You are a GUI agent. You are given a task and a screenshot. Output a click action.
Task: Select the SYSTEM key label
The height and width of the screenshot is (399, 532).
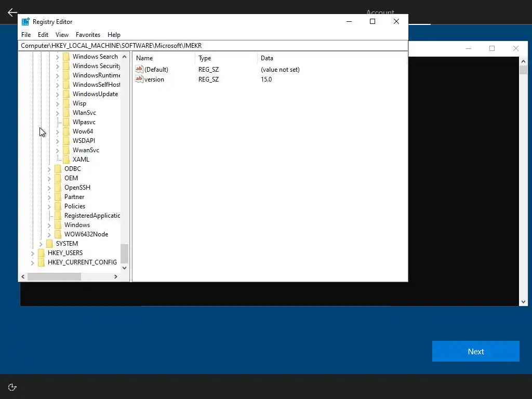tap(67, 244)
